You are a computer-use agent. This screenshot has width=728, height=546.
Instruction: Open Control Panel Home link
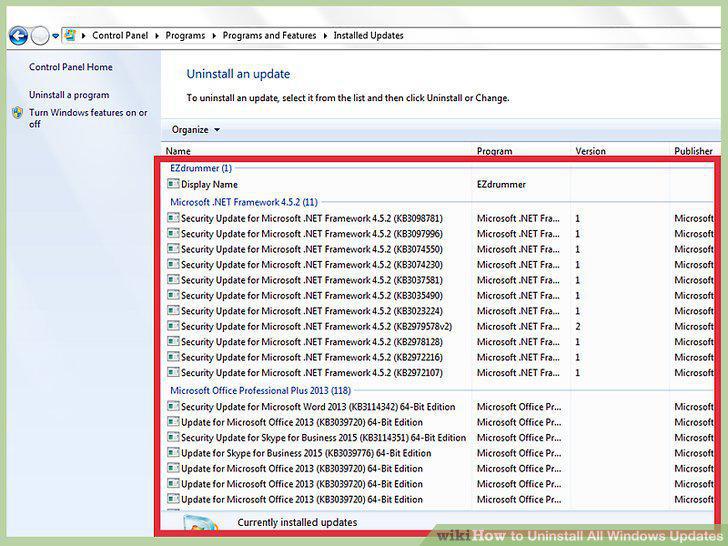coord(71,67)
